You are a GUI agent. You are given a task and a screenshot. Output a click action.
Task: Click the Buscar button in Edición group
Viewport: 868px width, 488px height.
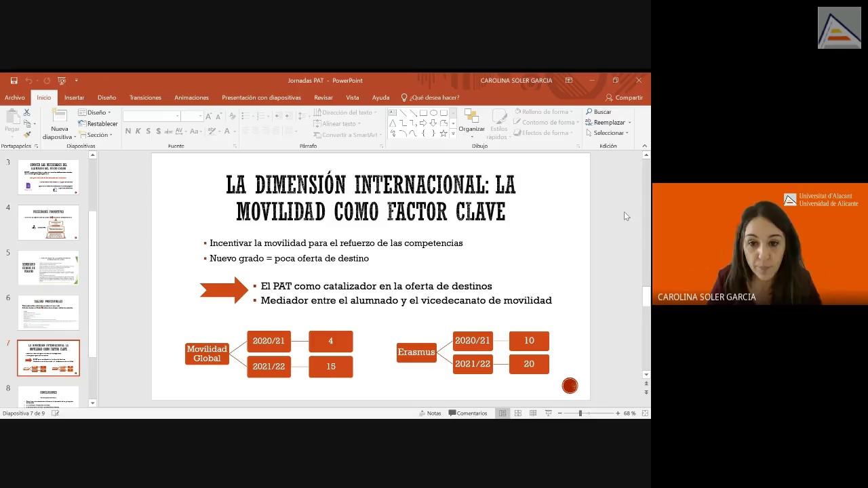tap(599, 112)
